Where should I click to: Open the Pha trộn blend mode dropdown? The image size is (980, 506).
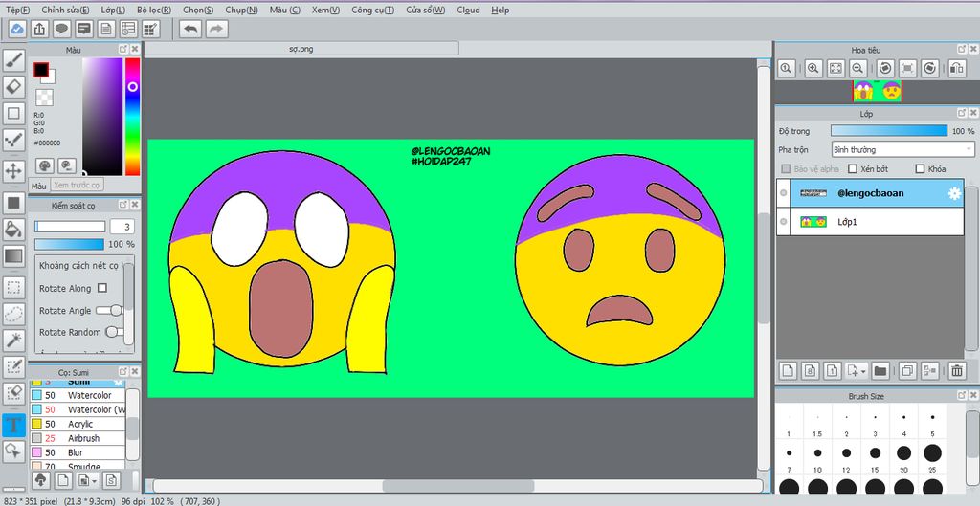pyautogui.click(x=903, y=149)
